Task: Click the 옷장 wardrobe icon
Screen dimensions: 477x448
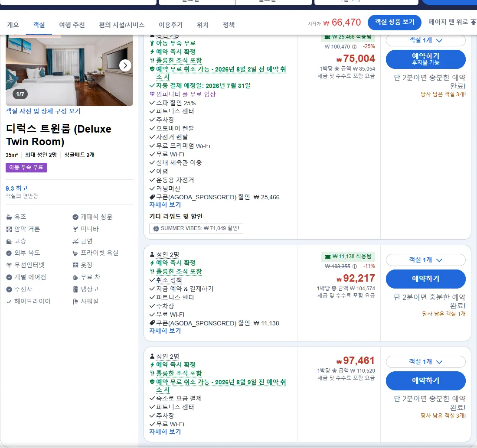Action: pos(75,265)
